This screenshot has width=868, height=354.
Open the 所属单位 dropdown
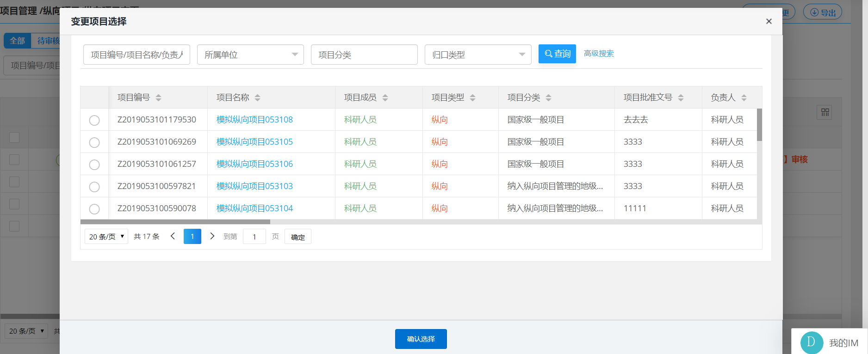(250, 55)
